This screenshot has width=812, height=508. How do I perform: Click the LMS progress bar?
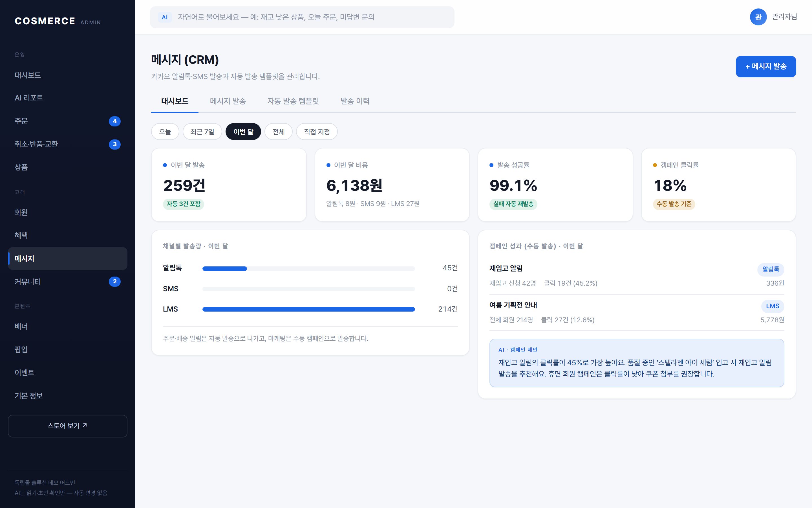[308, 309]
